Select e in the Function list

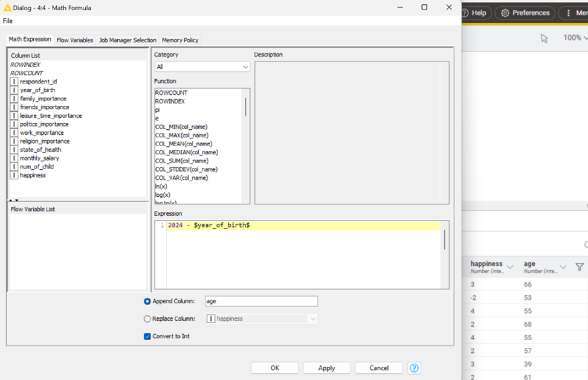coord(157,118)
